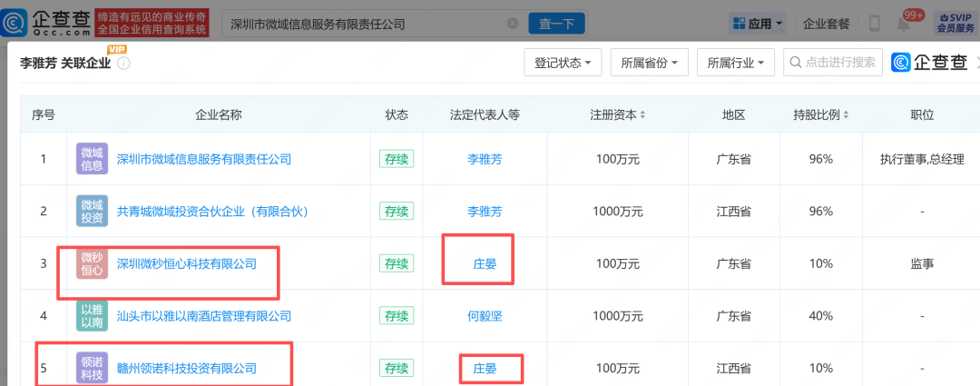Image resolution: width=980 pixels, height=386 pixels.
Task: Open 深圳市微域信息服务有限责任公司 company link
Action: pos(204,159)
